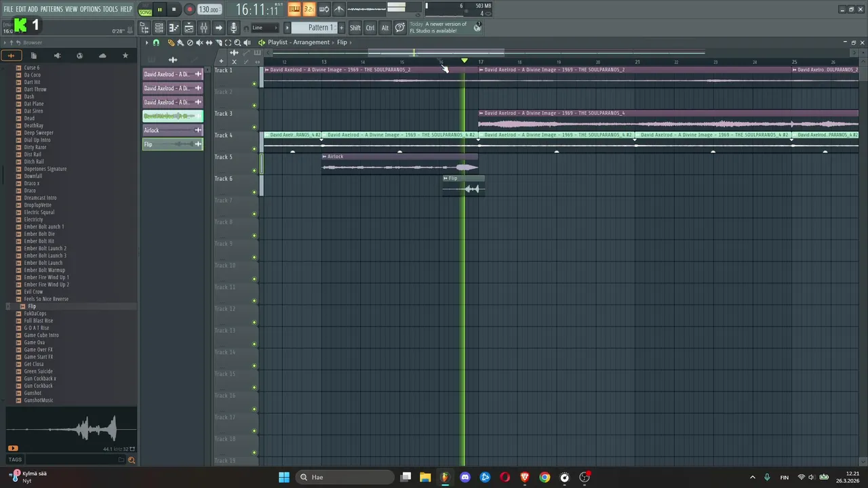Mute Track 5 via its green dot
Viewport: 868px width, 488px height.
point(254,171)
